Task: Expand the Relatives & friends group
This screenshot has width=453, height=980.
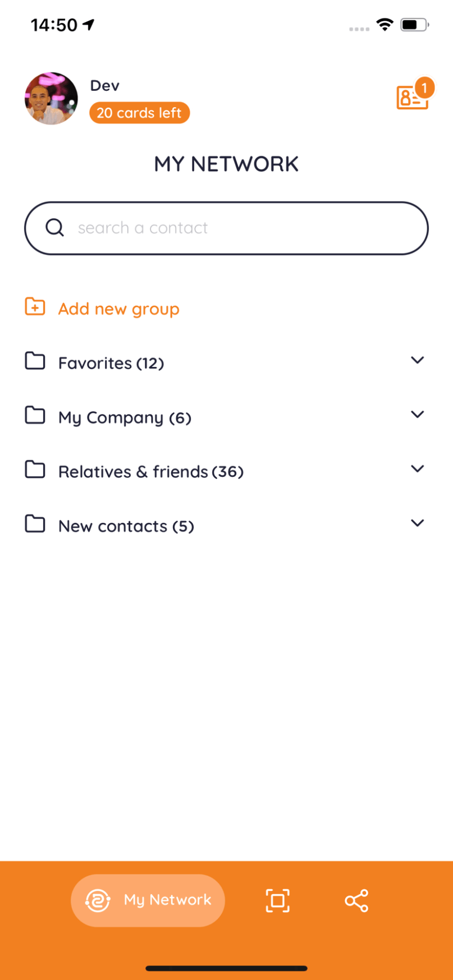Action: pyautogui.click(x=418, y=469)
